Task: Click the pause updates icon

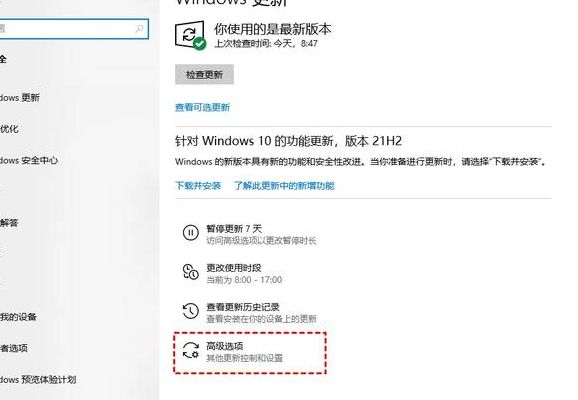Action: point(191,233)
